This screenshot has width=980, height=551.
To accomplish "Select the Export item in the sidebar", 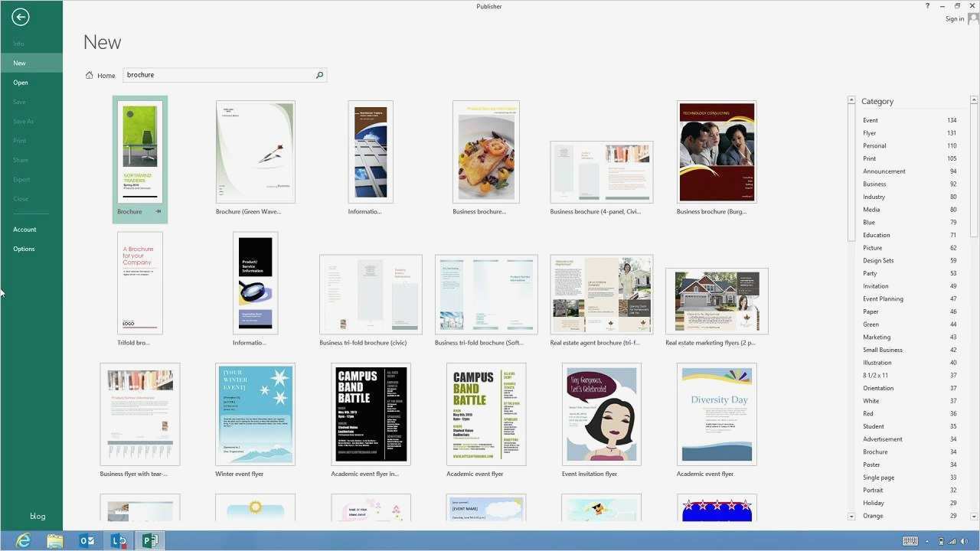I will pos(21,179).
